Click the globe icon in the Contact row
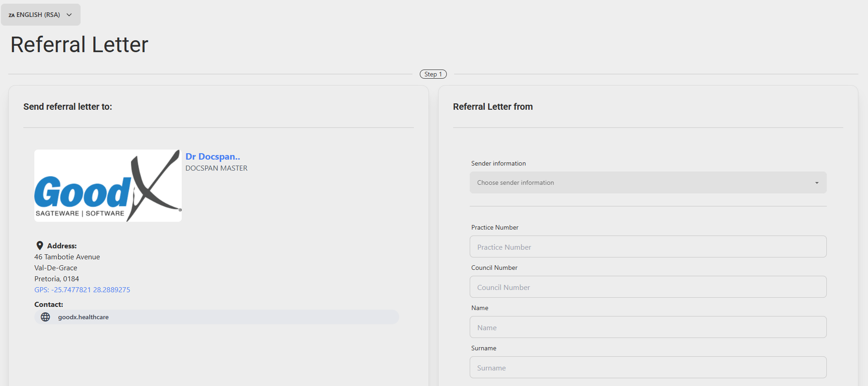Viewport: 868px width, 386px height. click(45, 317)
